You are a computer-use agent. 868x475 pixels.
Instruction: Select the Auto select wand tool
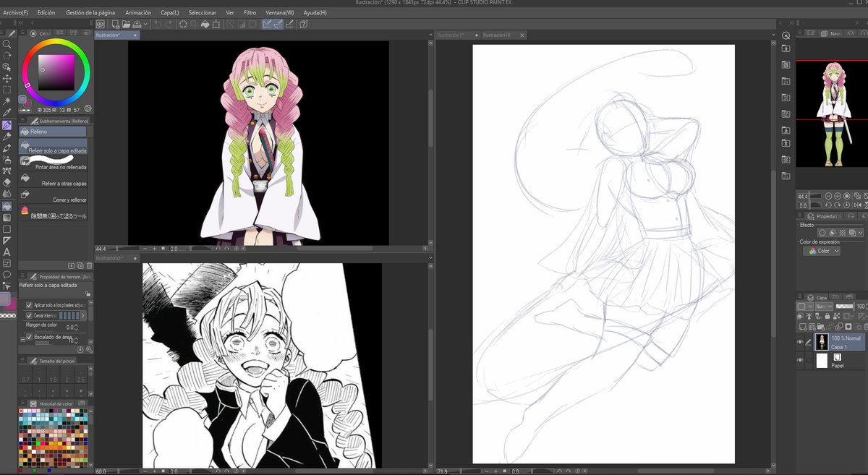(7, 102)
